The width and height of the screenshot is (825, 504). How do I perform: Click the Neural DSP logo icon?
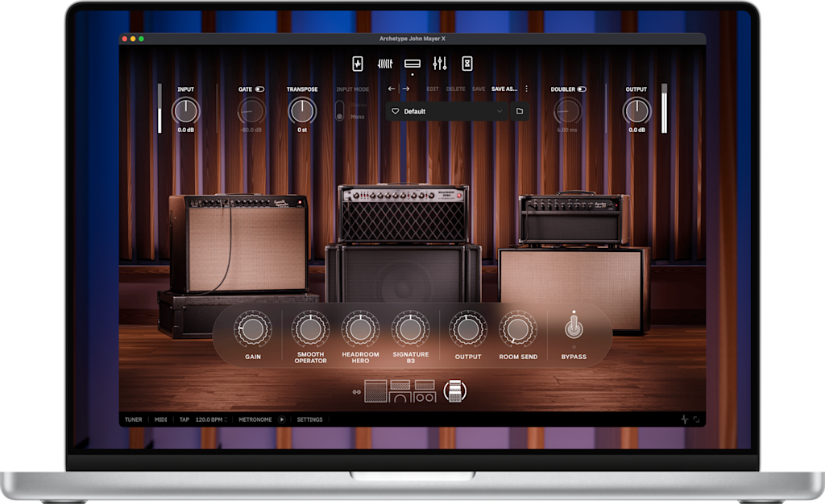(x=685, y=419)
